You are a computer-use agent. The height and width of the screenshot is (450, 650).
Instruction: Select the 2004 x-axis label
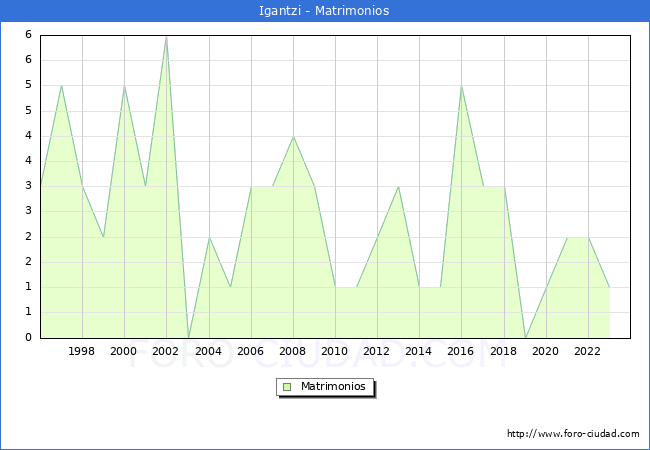click(208, 351)
